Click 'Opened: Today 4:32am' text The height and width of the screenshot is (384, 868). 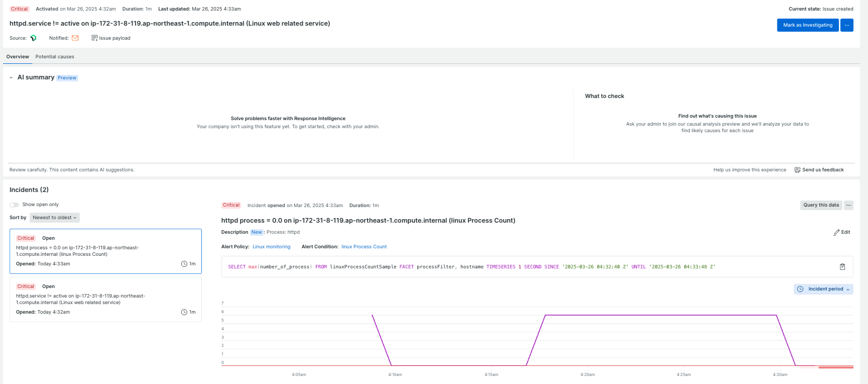tap(43, 312)
